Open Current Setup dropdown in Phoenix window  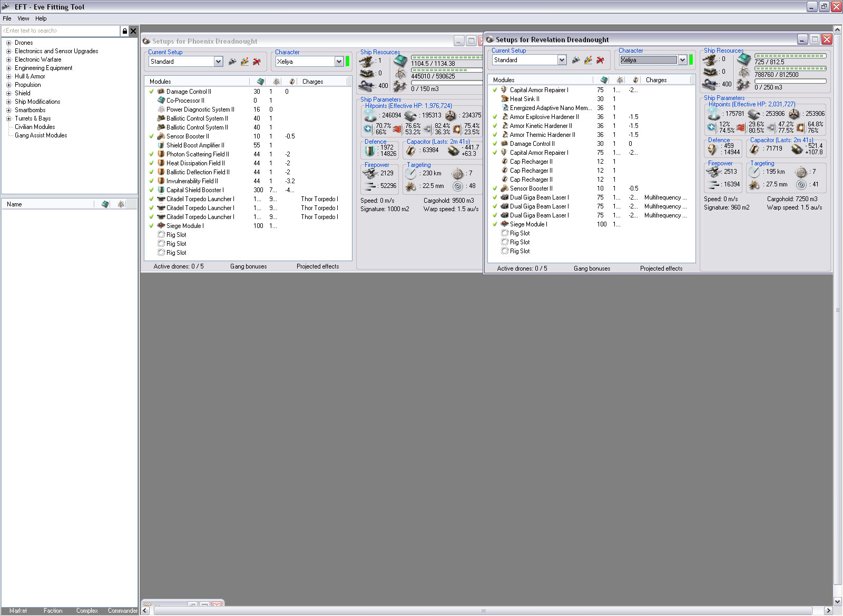pyautogui.click(x=218, y=62)
